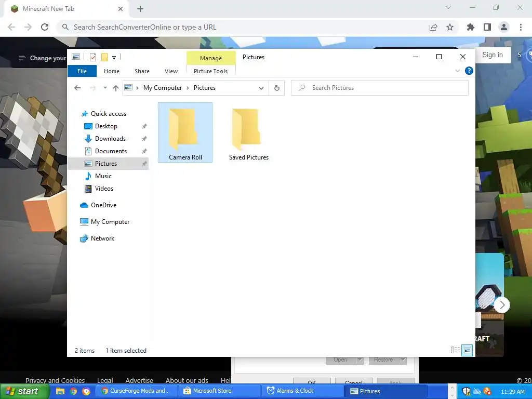Switch to the Share ribbon tab

[142, 71]
